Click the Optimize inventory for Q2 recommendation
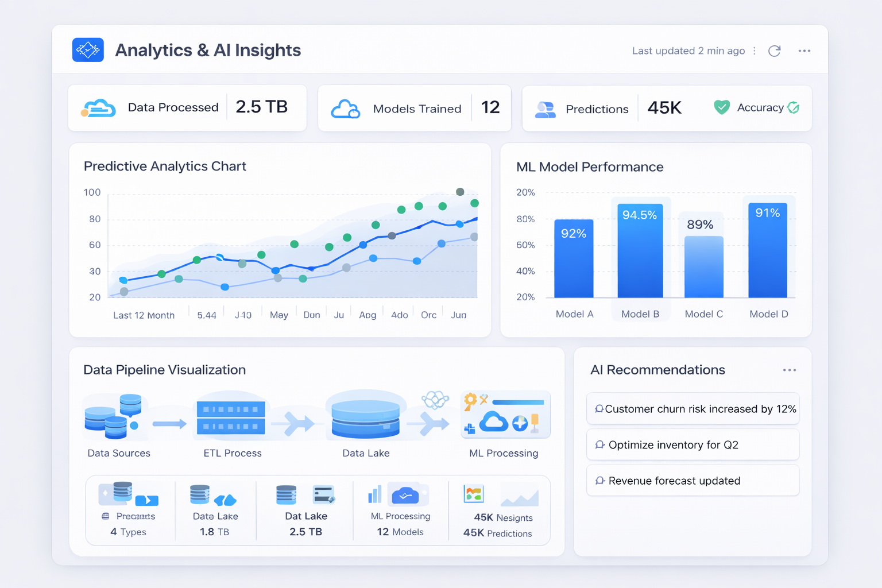Screen dimensions: 882x588 (693, 444)
